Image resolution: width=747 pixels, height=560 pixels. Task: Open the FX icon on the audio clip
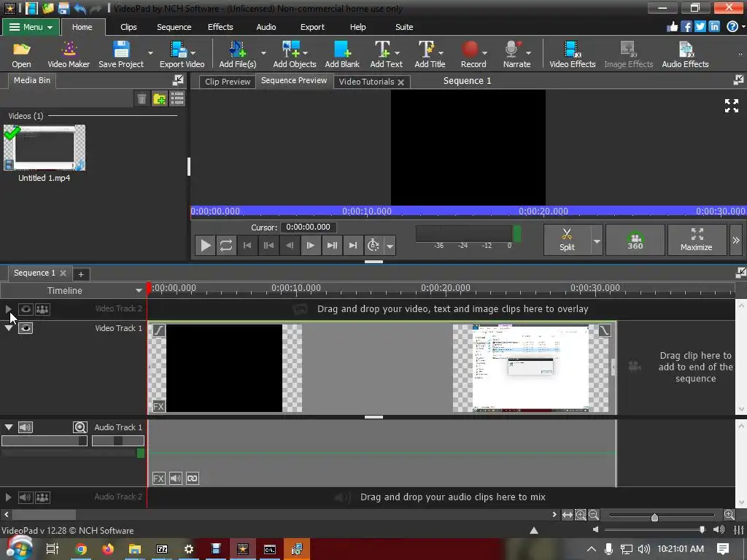coord(158,478)
